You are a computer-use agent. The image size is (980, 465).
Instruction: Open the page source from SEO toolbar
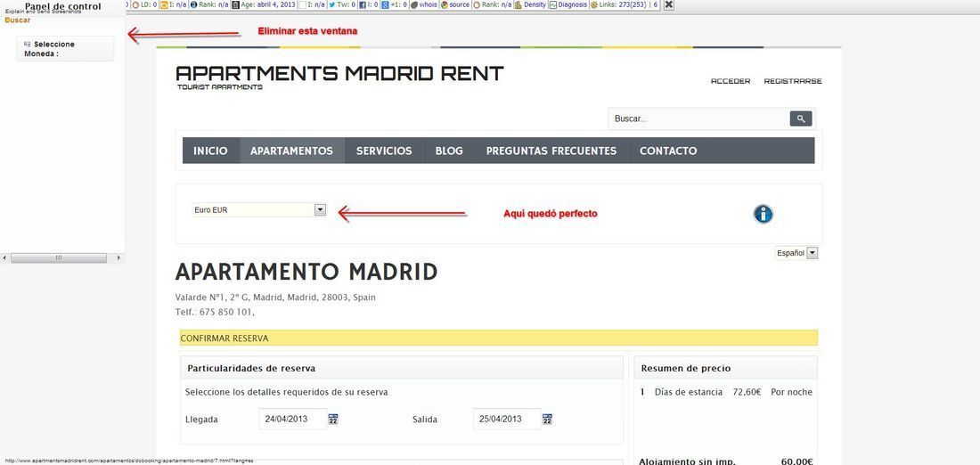(x=455, y=4)
